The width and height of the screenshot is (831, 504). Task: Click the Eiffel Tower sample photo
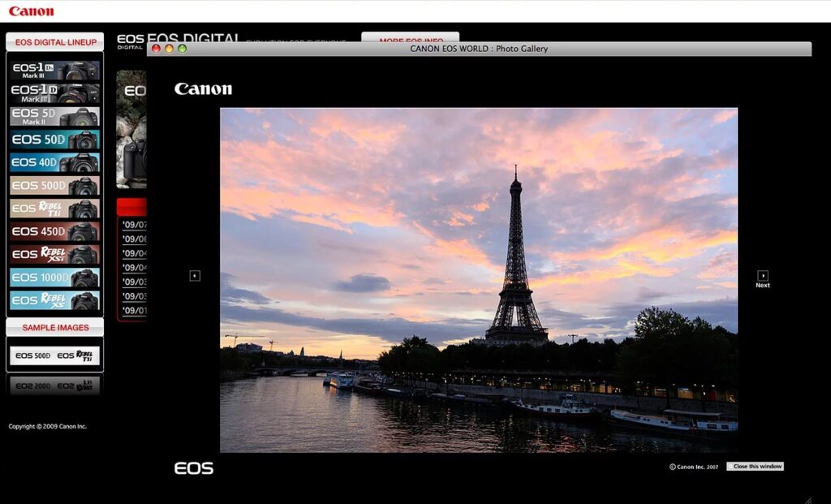(x=479, y=280)
